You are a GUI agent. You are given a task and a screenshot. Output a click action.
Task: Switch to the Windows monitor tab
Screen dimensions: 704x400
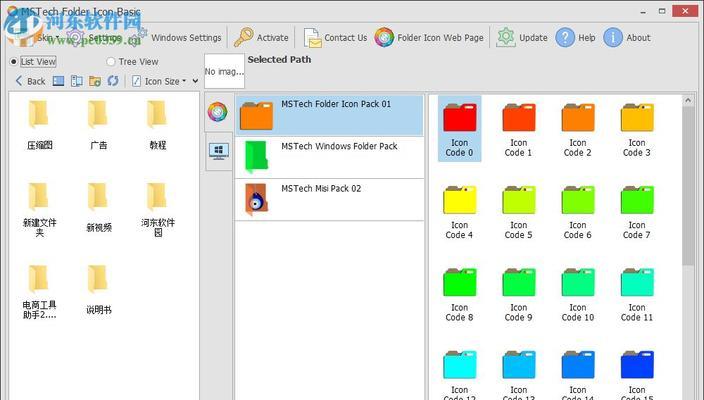tap(219, 152)
